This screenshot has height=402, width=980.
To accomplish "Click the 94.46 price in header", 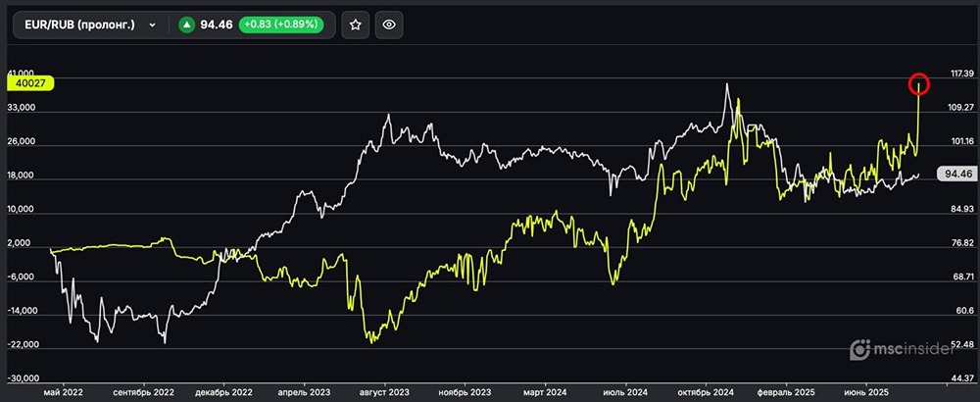I will point(217,25).
